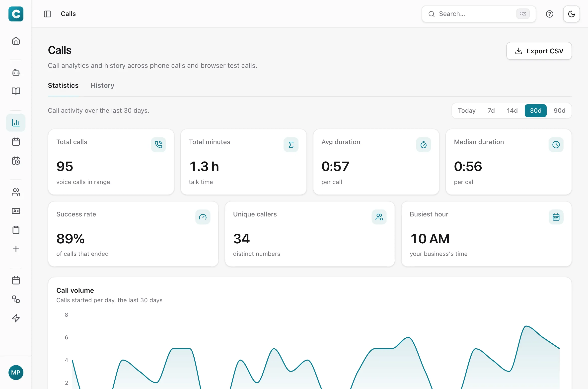Click the help question mark icon
The width and height of the screenshot is (588, 389).
click(549, 14)
